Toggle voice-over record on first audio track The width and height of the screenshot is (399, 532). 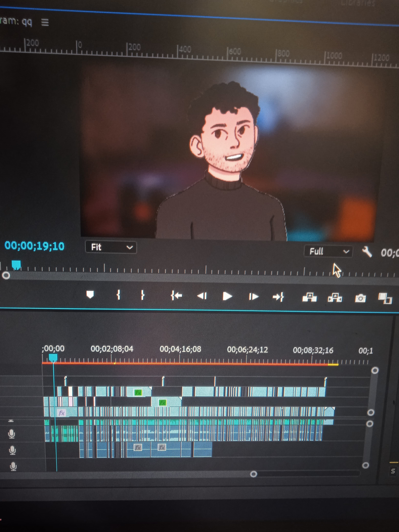[x=12, y=434]
